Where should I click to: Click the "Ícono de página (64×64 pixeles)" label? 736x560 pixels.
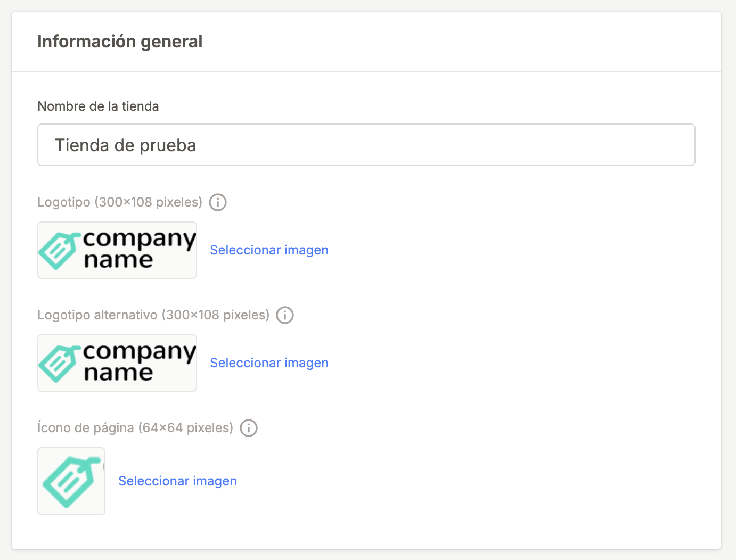pyautogui.click(x=135, y=428)
